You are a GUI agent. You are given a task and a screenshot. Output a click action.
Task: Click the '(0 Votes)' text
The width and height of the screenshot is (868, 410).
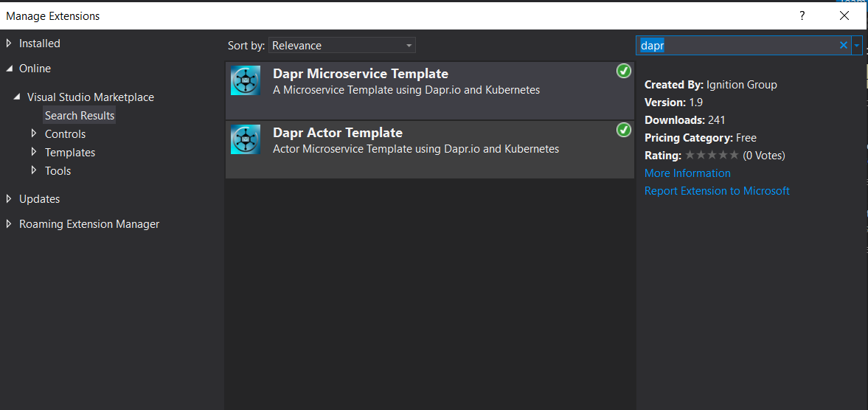tap(764, 156)
